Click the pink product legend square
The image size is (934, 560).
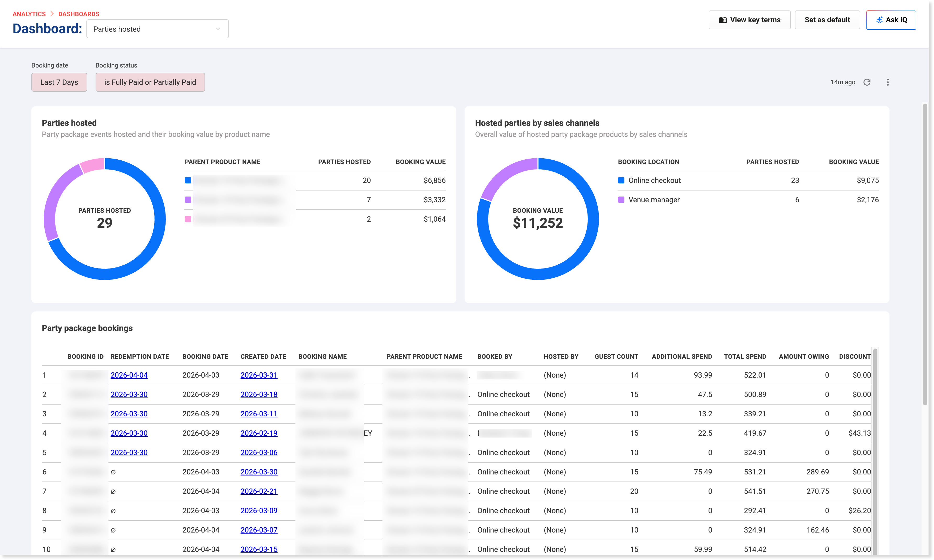point(188,219)
